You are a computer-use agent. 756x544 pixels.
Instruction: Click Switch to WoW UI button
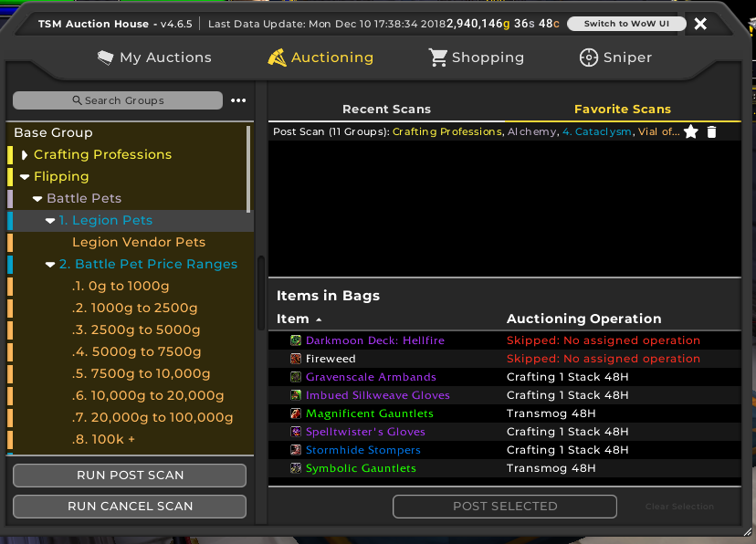(x=625, y=24)
